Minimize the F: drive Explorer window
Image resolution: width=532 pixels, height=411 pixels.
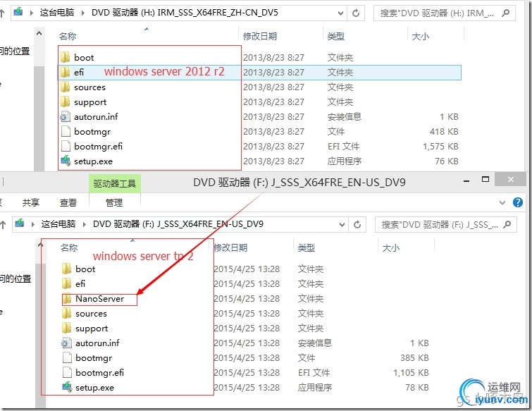coord(466,180)
